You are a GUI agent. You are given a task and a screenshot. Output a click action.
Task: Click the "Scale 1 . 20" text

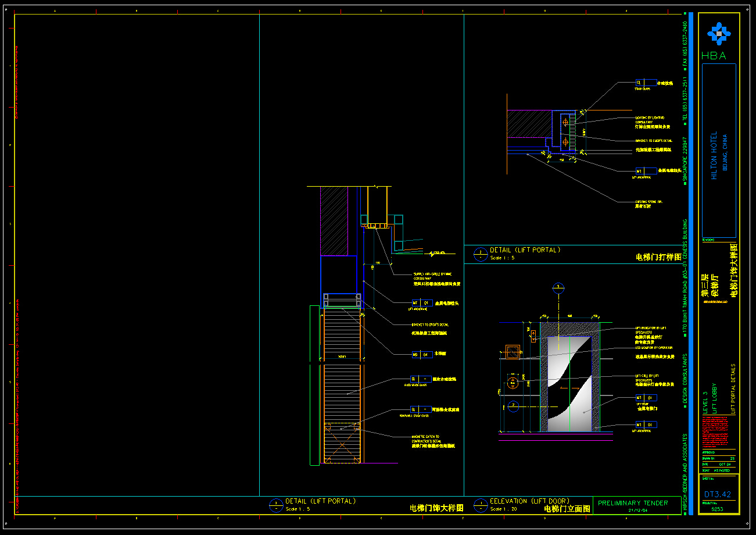pos(504,509)
